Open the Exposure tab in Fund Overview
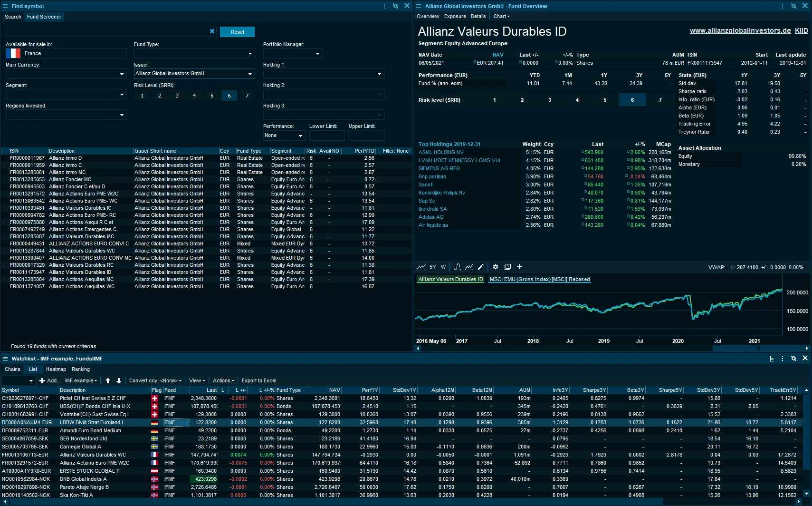This screenshot has height=506, width=812. tap(455, 16)
